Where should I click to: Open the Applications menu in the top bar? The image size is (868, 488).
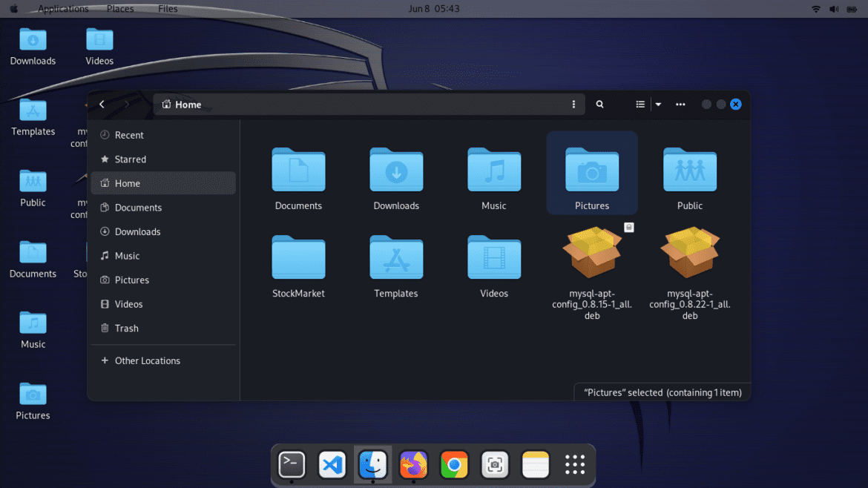point(63,9)
